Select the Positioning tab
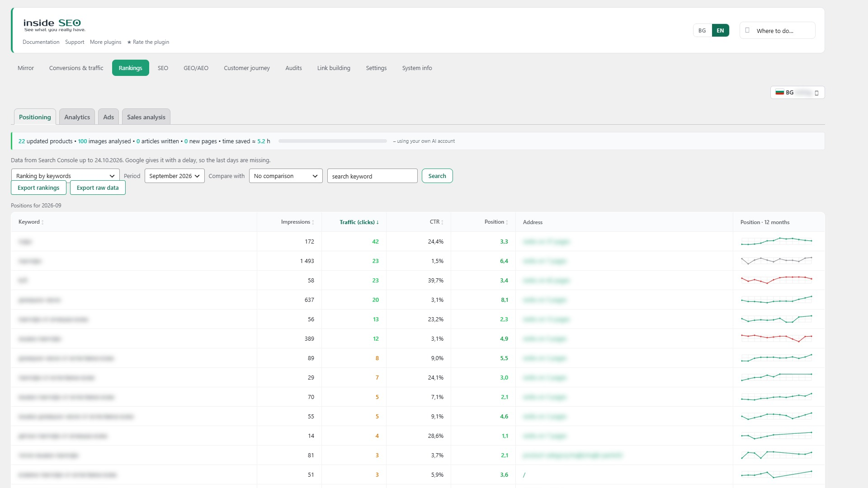868x488 pixels. [x=35, y=117]
